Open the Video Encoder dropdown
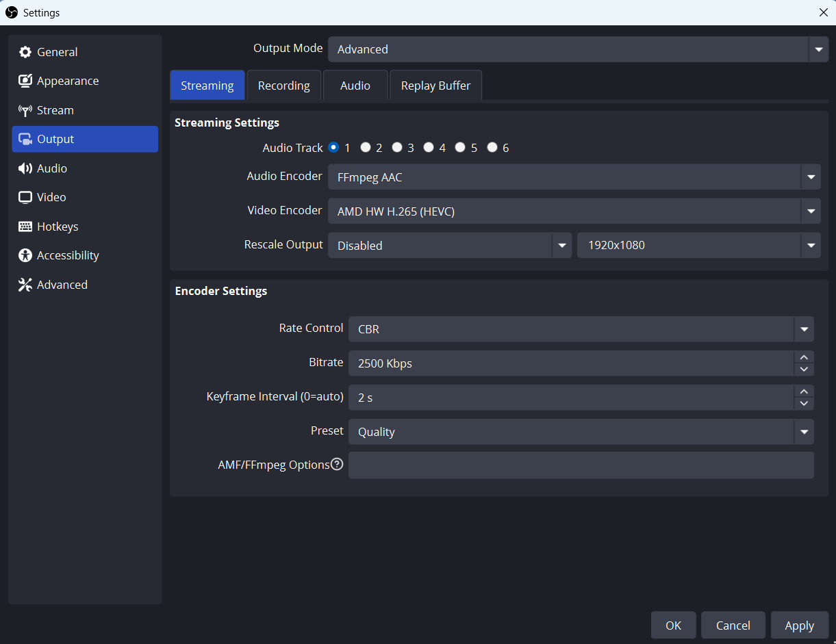The height and width of the screenshot is (644, 836). tap(811, 211)
